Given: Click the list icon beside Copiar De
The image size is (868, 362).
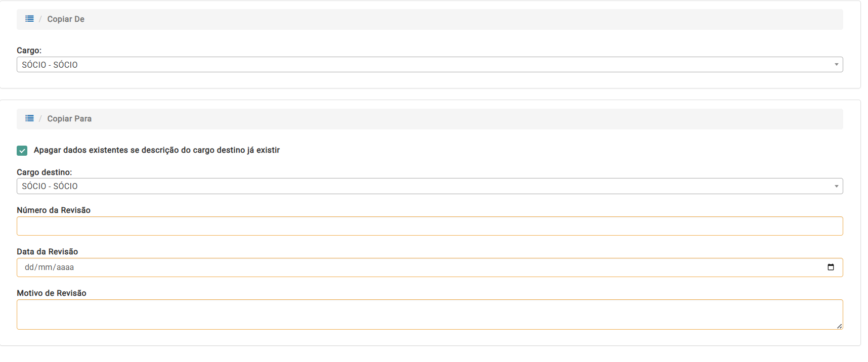Looking at the screenshot, I should [29, 19].
